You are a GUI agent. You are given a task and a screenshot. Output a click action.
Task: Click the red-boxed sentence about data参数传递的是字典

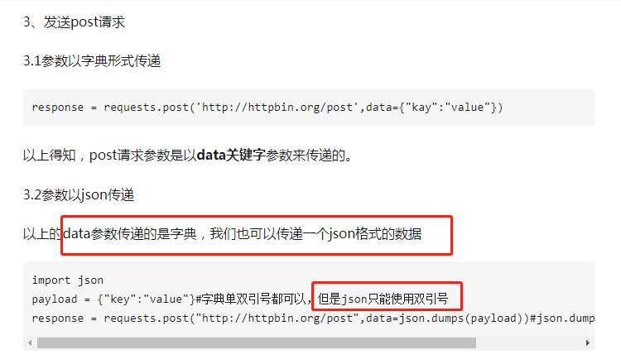pyautogui.click(x=243, y=234)
